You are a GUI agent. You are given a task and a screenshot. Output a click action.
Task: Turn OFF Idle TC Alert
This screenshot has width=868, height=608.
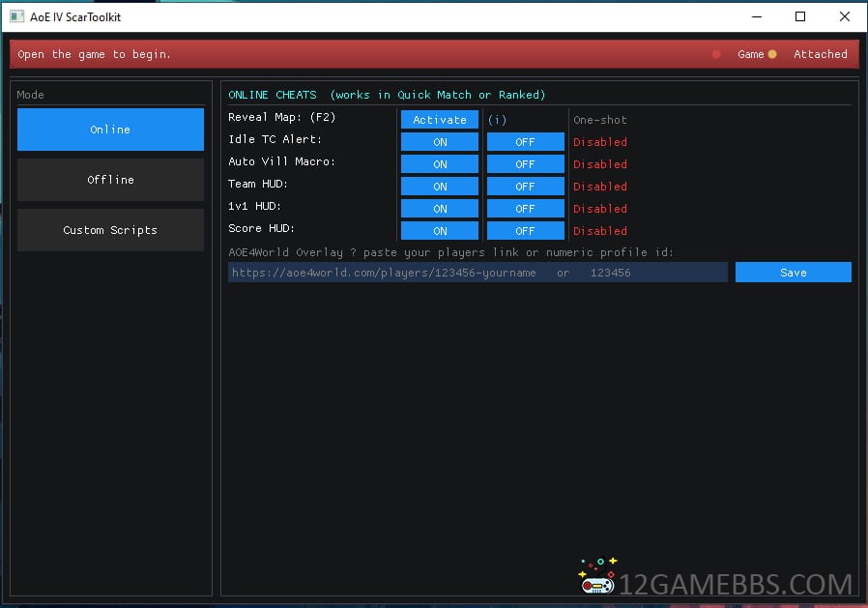pos(525,142)
